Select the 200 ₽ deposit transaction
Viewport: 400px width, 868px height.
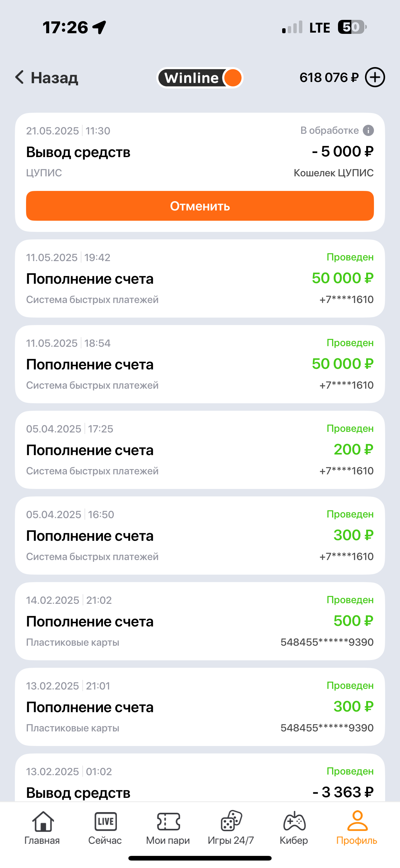tap(200, 450)
